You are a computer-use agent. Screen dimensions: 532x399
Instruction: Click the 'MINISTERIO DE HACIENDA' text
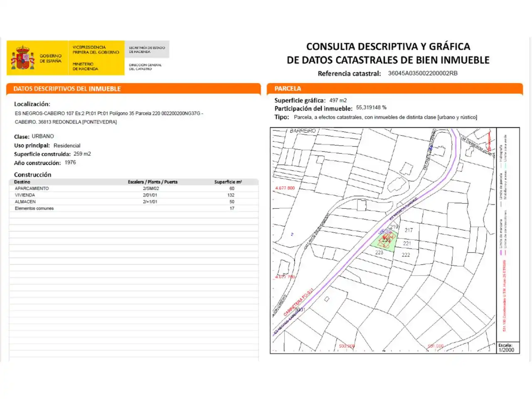(86, 66)
